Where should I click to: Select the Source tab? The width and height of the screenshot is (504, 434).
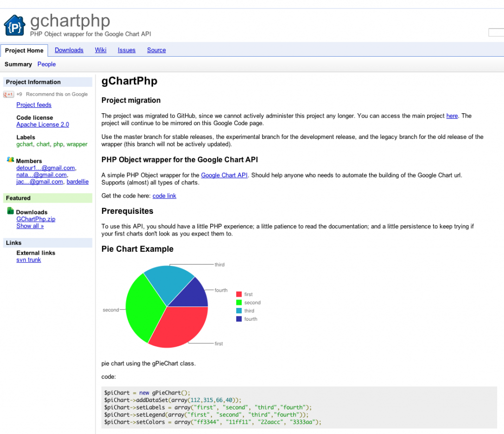pyautogui.click(x=156, y=50)
